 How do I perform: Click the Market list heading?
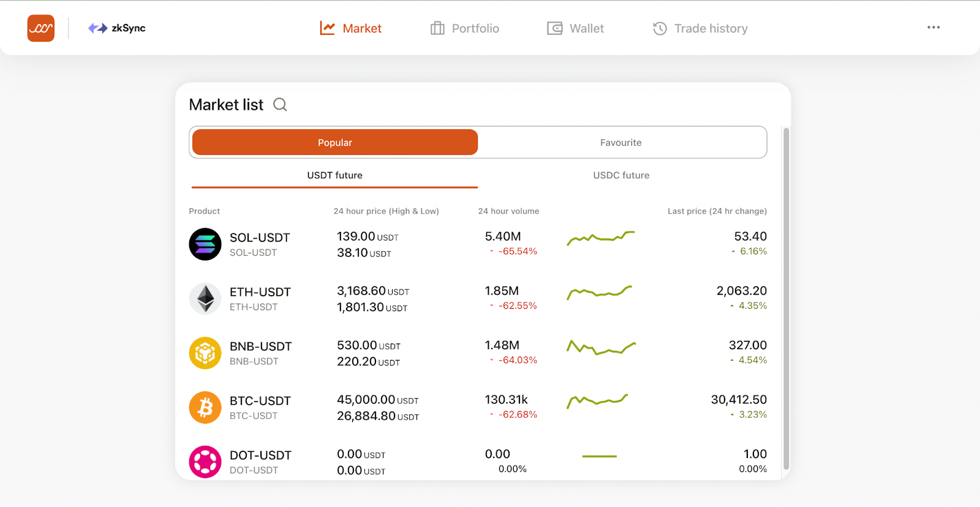click(226, 105)
